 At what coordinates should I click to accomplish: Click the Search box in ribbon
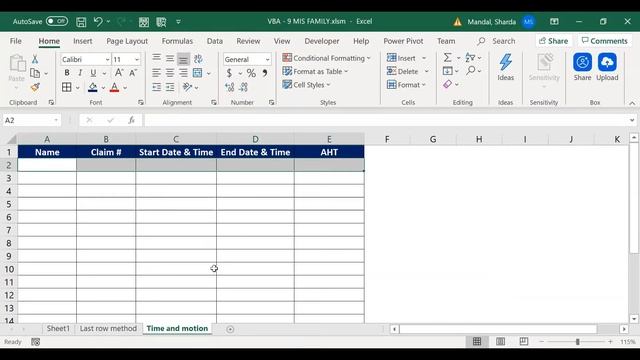pyautogui.click(x=497, y=41)
